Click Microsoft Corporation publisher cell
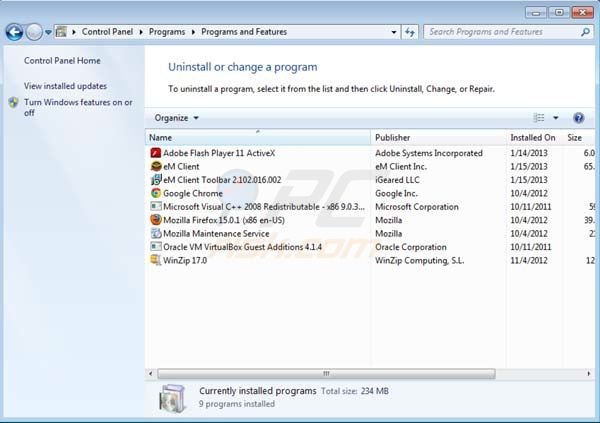600x423 pixels. coord(417,207)
